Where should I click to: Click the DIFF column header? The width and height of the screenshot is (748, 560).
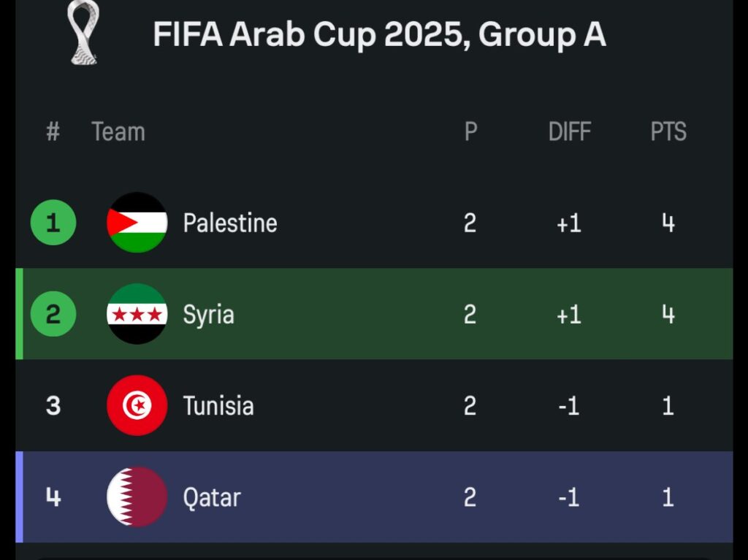[x=569, y=132]
